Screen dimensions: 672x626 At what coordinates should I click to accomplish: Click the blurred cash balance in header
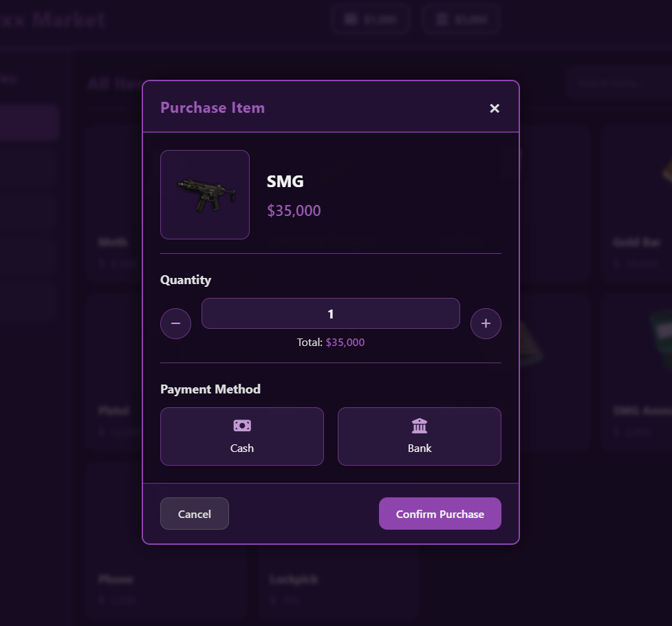371,20
